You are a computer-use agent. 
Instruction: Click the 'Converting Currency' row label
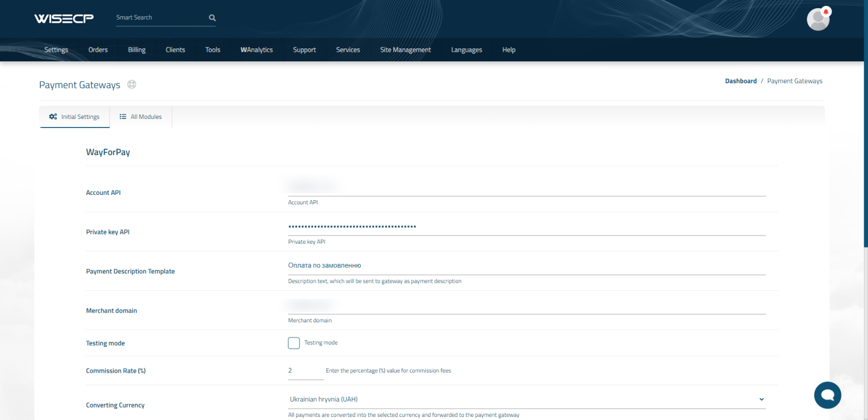tap(116, 405)
